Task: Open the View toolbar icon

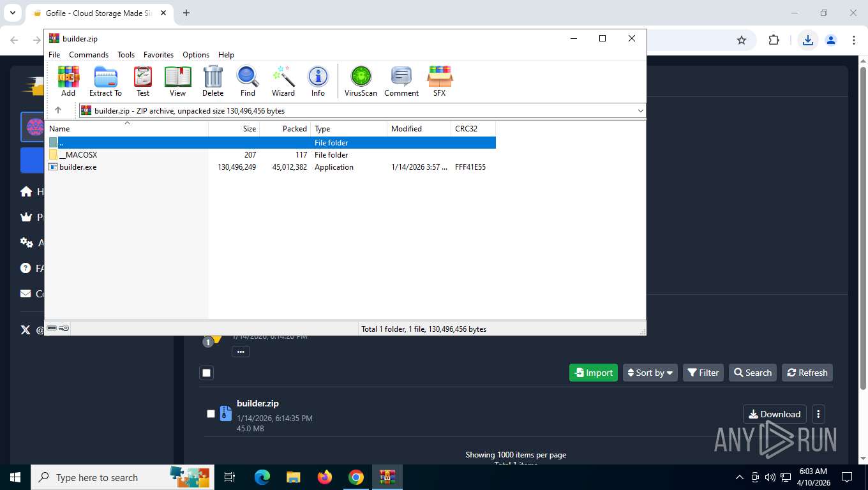Action: coord(177,81)
